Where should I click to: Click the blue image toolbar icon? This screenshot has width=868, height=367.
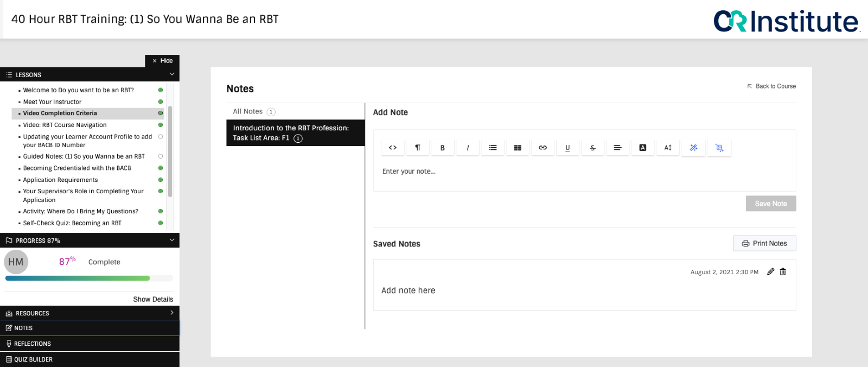point(719,148)
